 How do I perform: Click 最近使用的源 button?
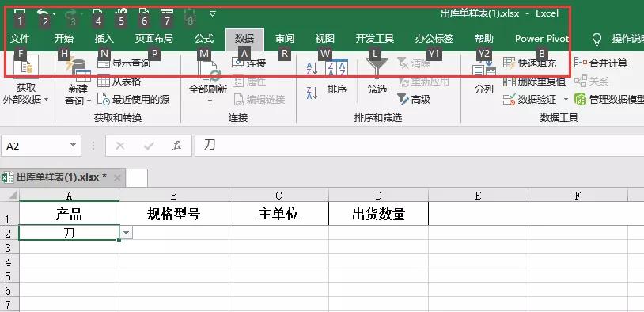[x=134, y=99]
